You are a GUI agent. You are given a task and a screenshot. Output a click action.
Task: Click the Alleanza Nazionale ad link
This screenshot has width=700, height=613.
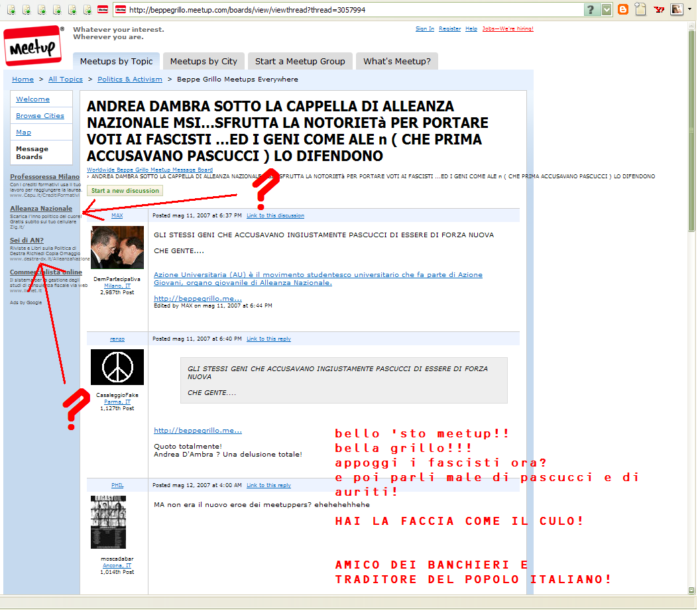tap(41, 208)
